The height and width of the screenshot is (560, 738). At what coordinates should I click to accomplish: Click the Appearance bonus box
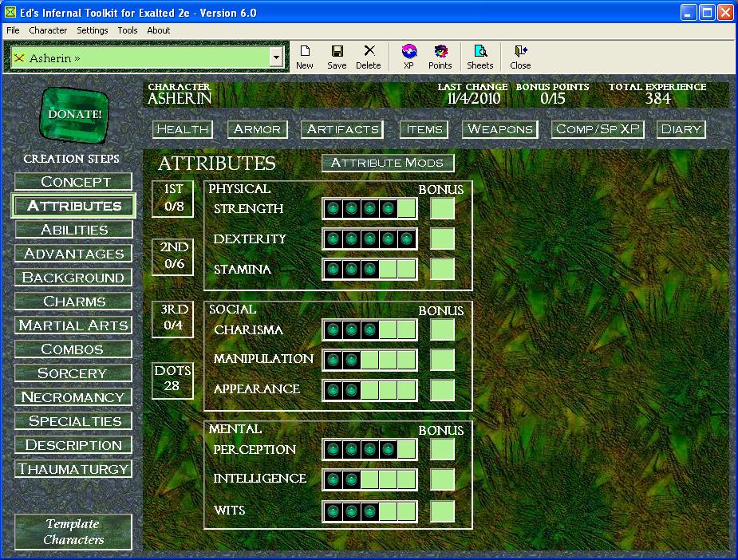point(443,390)
